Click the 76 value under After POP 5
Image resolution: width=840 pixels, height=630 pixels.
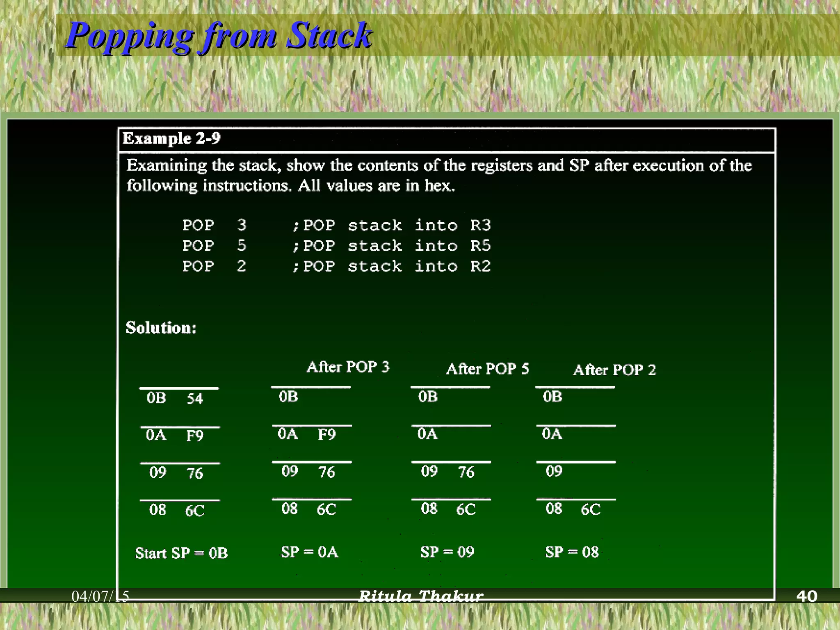pyautogui.click(x=466, y=472)
